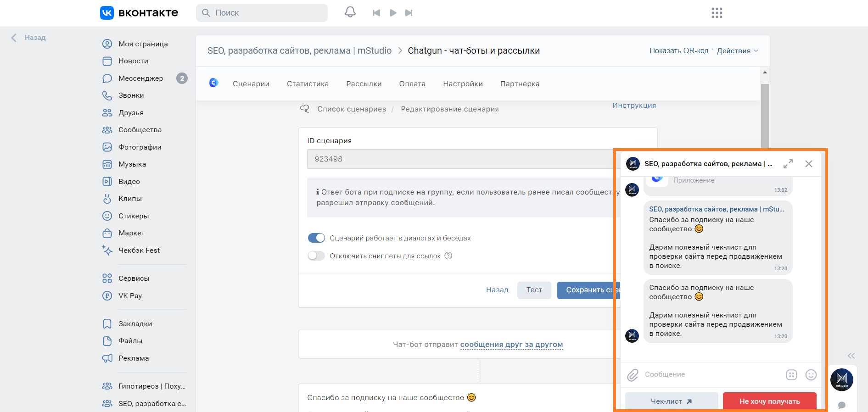Open VK Pay icon
868x412 pixels.
coord(107,296)
